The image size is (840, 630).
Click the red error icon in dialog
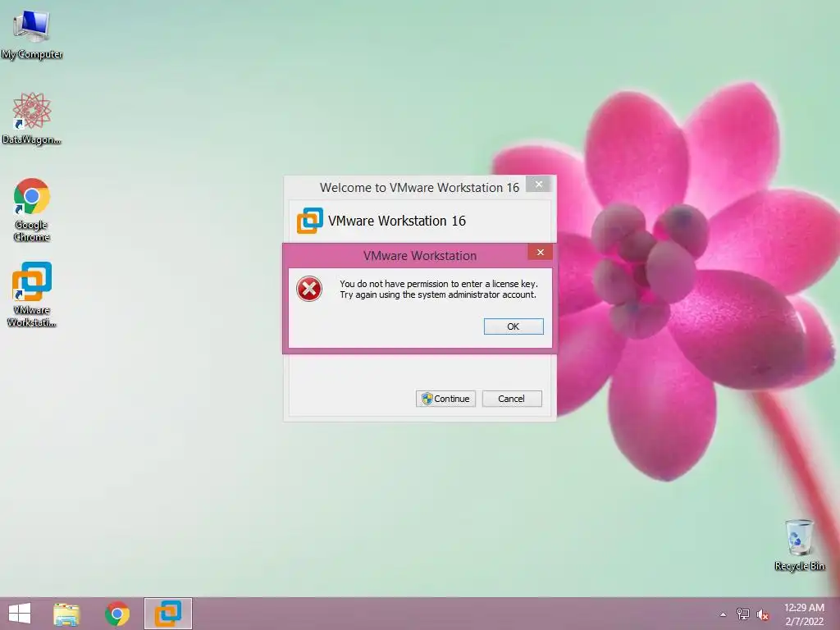[x=309, y=290]
